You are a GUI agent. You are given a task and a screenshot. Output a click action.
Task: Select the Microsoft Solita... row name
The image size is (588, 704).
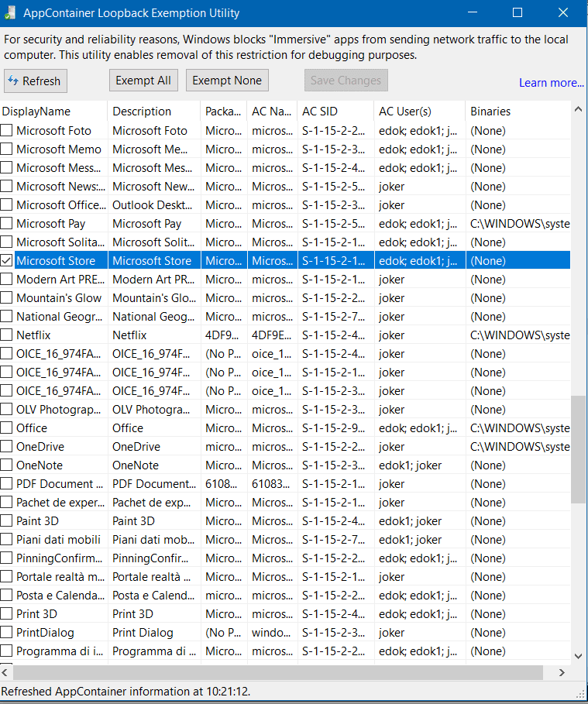(x=60, y=242)
